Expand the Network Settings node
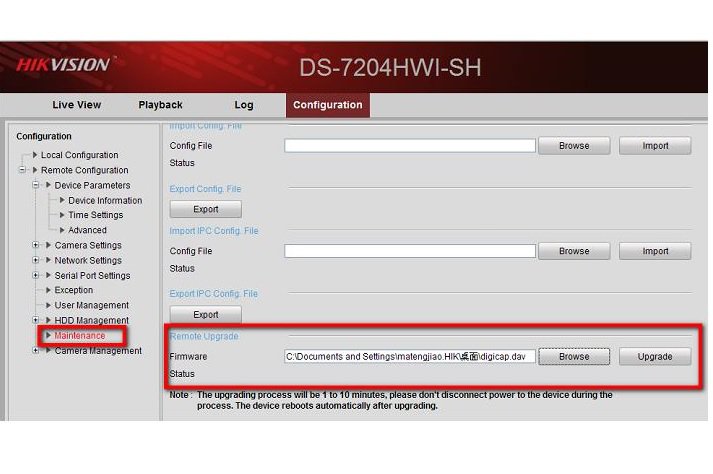Screen dimensions: 713x474 click(x=35, y=260)
